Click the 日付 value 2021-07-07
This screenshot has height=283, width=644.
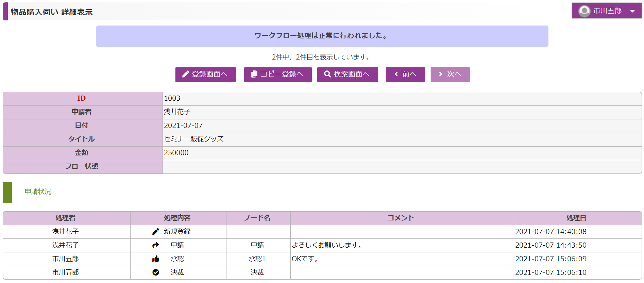click(183, 126)
